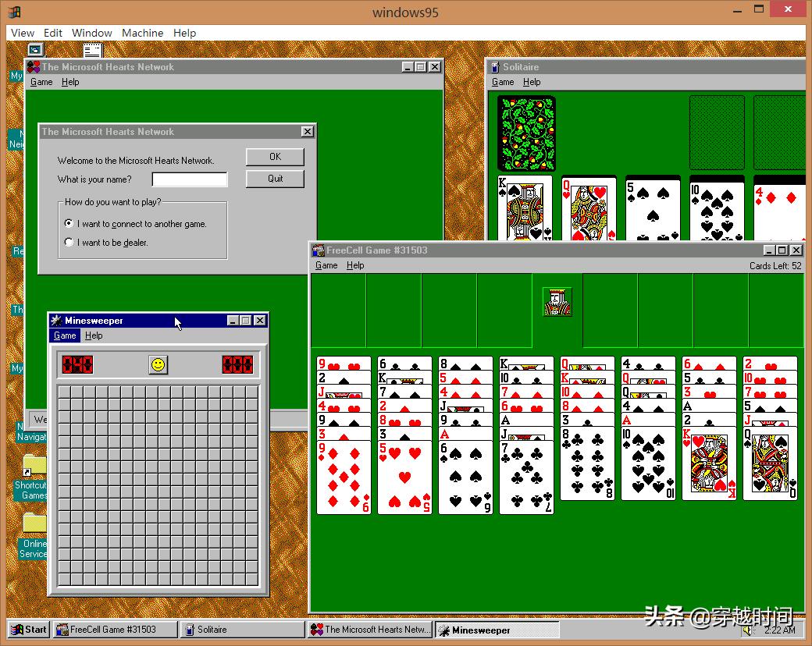Click the Start button

tap(29, 630)
